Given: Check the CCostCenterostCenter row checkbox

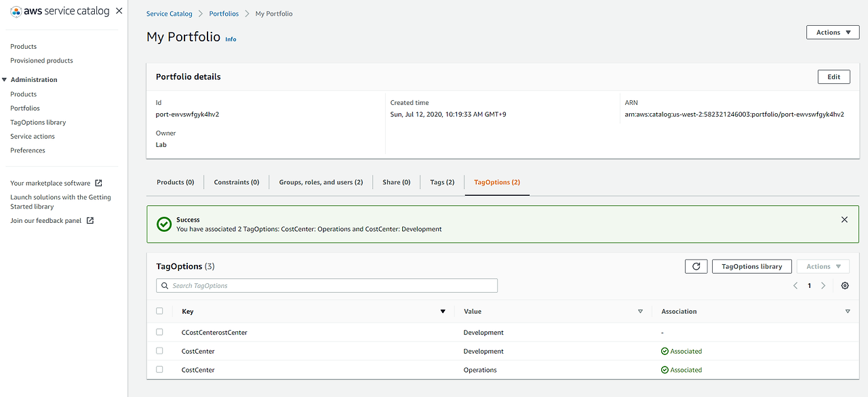Looking at the screenshot, I should 159,332.
